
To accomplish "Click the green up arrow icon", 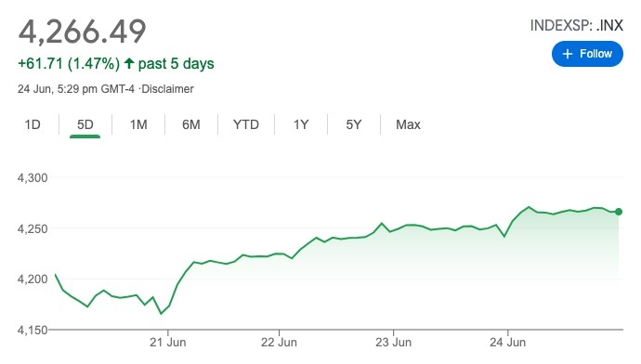I will pyautogui.click(x=129, y=63).
